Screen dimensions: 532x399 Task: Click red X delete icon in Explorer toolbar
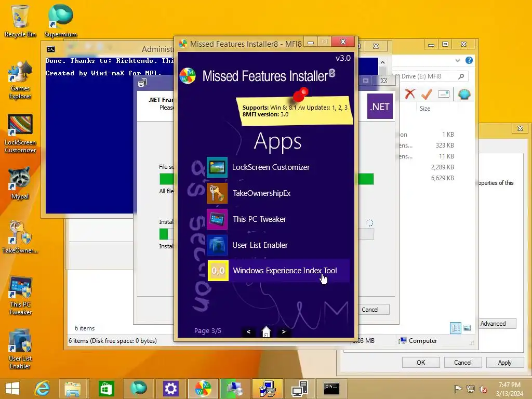[x=410, y=94]
